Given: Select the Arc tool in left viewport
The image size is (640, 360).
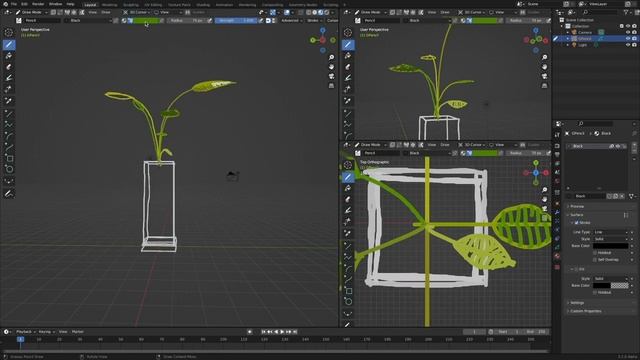Looking at the screenshot, I should (9, 136).
